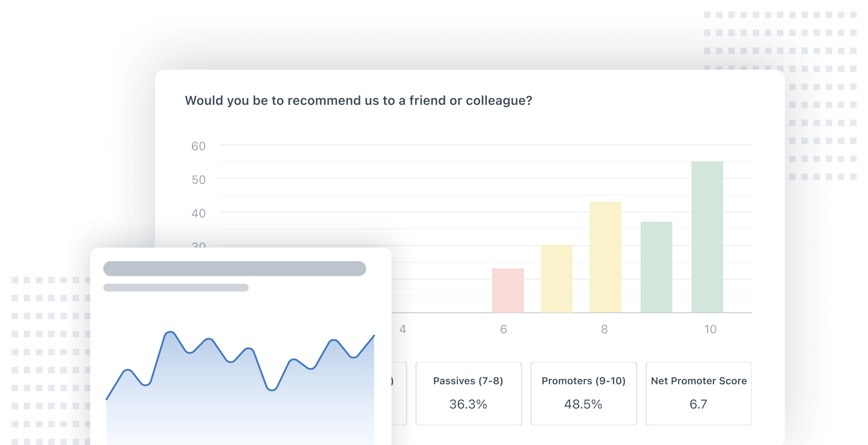This screenshot has width=868, height=445.
Task: Click the 36.3% passives value
Action: 468,404
